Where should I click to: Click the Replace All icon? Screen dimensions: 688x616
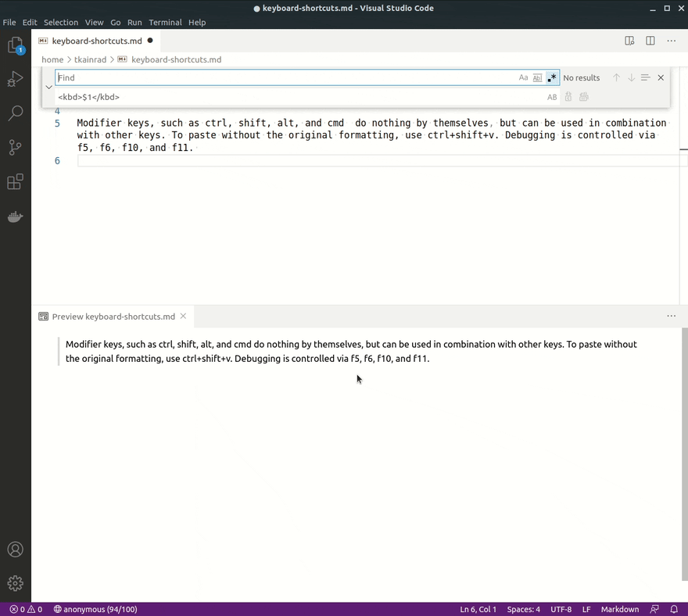click(x=583, y=97)
